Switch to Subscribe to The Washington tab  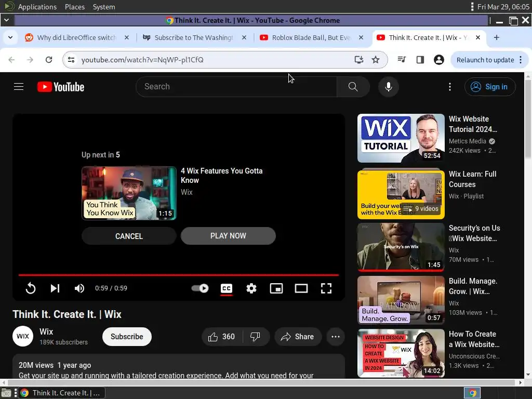pos(194,37)
